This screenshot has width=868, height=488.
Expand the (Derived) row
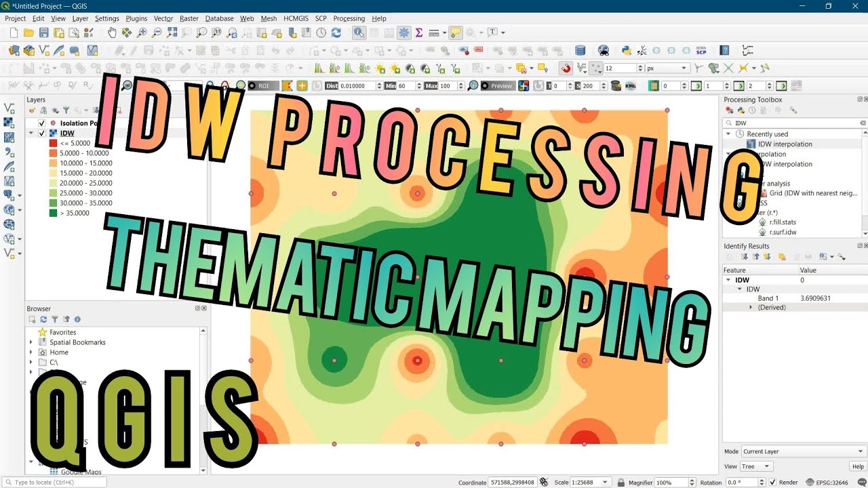[751, 308]
